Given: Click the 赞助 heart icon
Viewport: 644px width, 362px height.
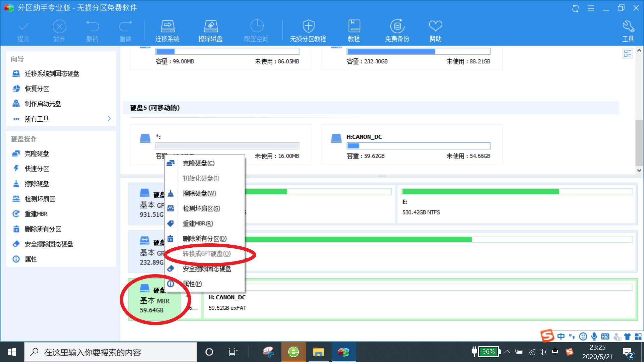Looking at the screenshot, I should tap(435, 26).
